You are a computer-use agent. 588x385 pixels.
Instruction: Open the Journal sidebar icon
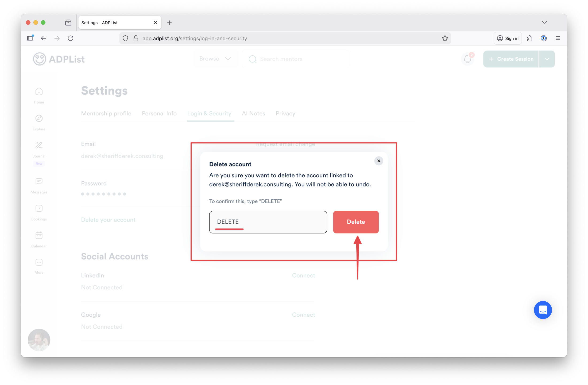point(39,145)
